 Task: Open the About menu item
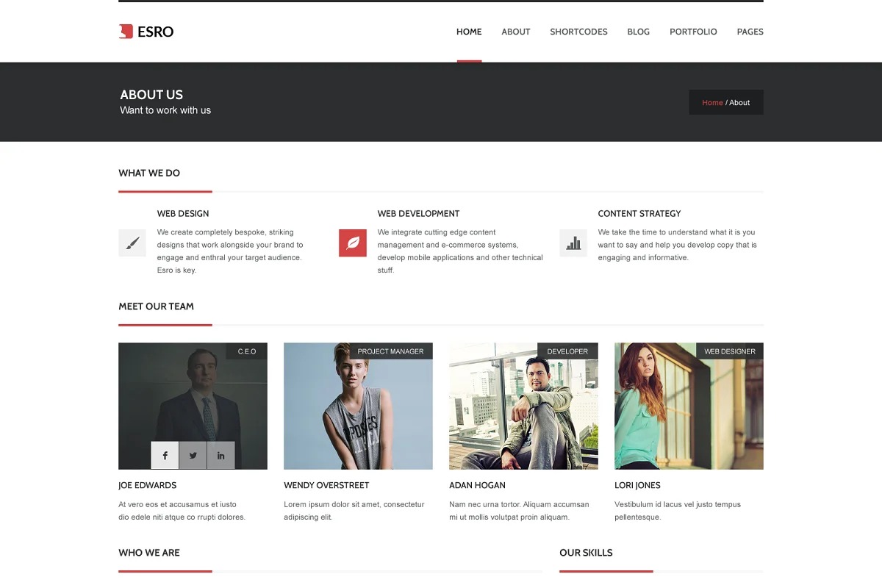pos(515,32)
